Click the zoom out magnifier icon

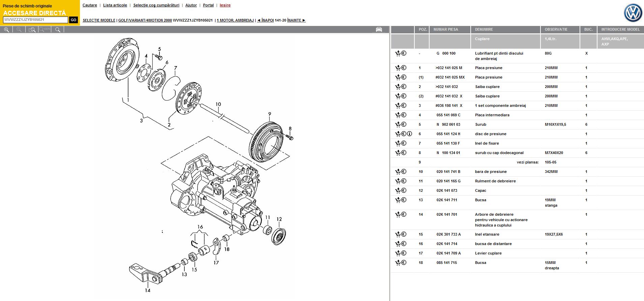(19, 30)
